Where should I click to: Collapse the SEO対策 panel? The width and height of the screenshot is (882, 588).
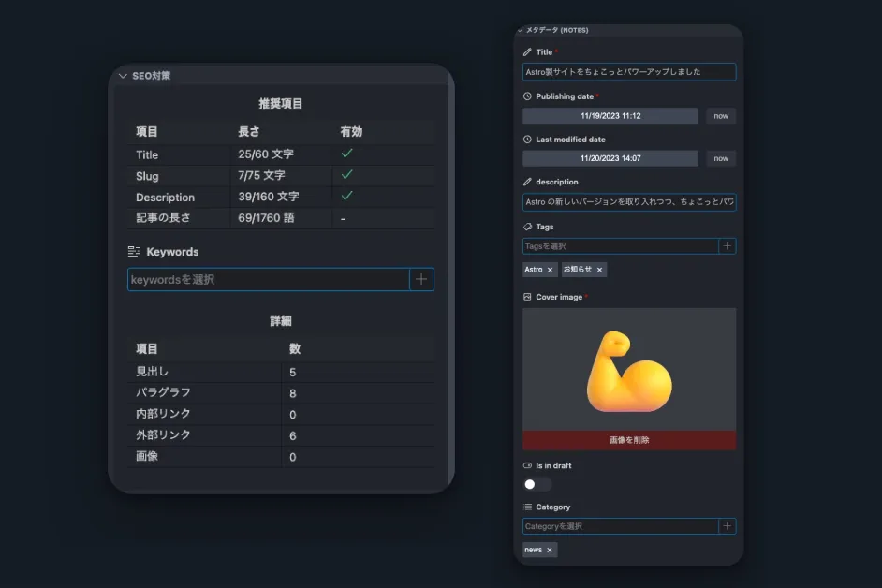pyautogui.click(x=123, y=76)
